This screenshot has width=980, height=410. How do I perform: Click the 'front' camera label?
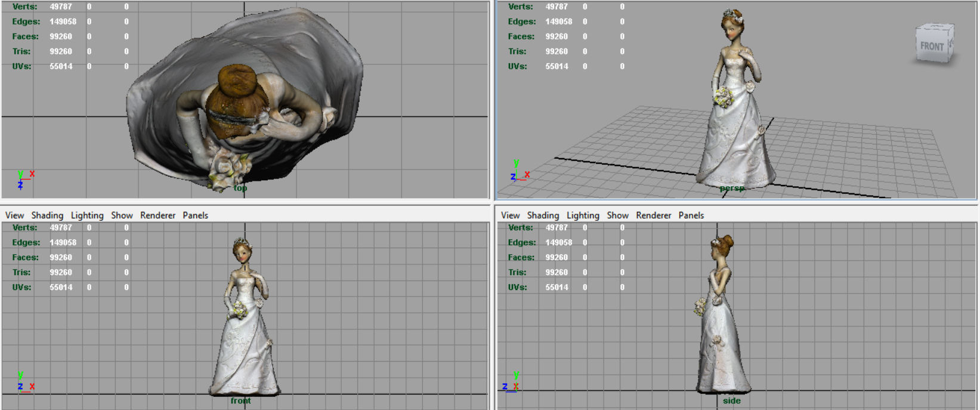pos(241,400)
